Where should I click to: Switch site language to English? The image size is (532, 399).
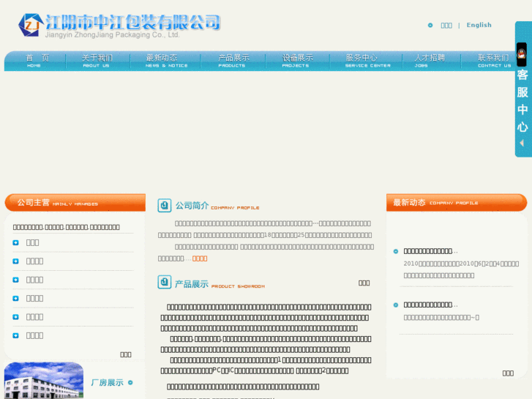pos(479,25)
